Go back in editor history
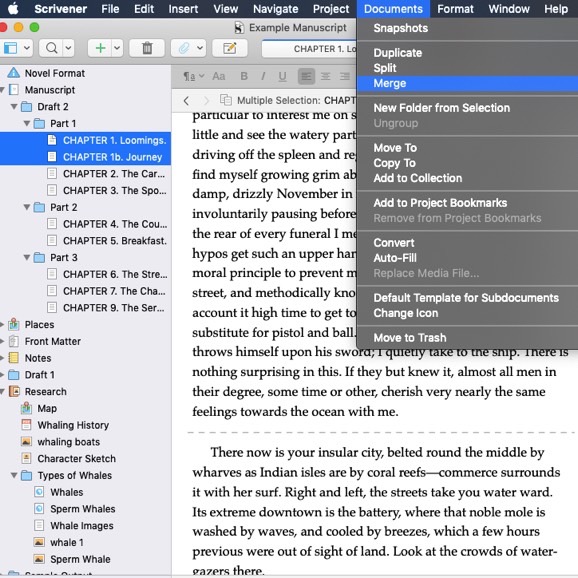The image size is (578, 578). click(186, 100)
